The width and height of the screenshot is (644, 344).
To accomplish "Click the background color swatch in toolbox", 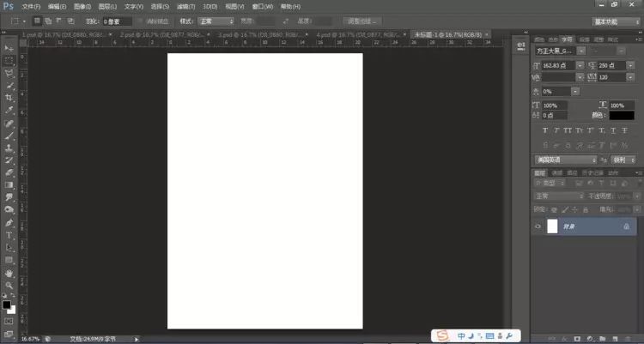I will (x=12, y=311).
